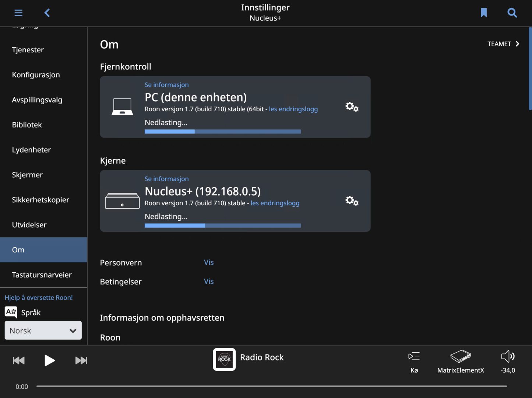Open search with the magnifier icon
This screenshot has width=532, height=398.
512,13
